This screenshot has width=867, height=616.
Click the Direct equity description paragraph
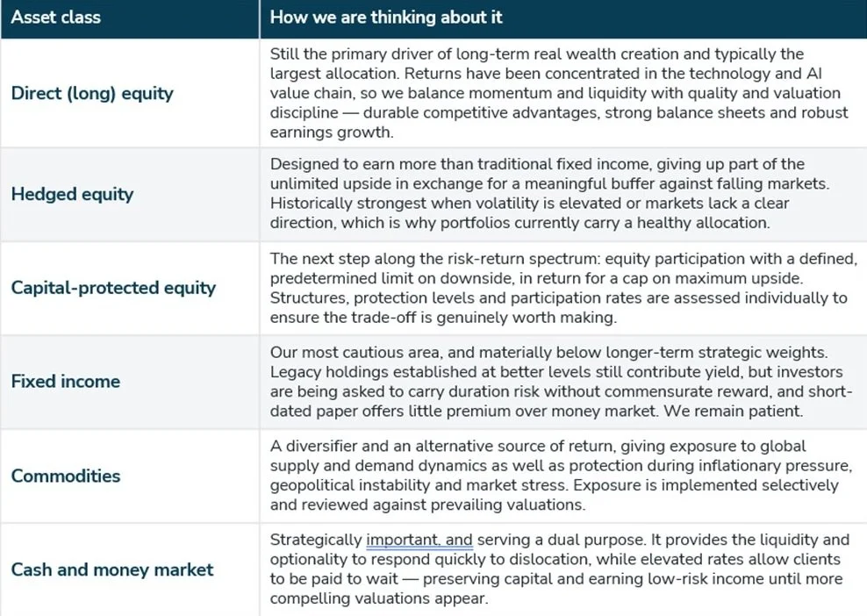pos(559,93)
